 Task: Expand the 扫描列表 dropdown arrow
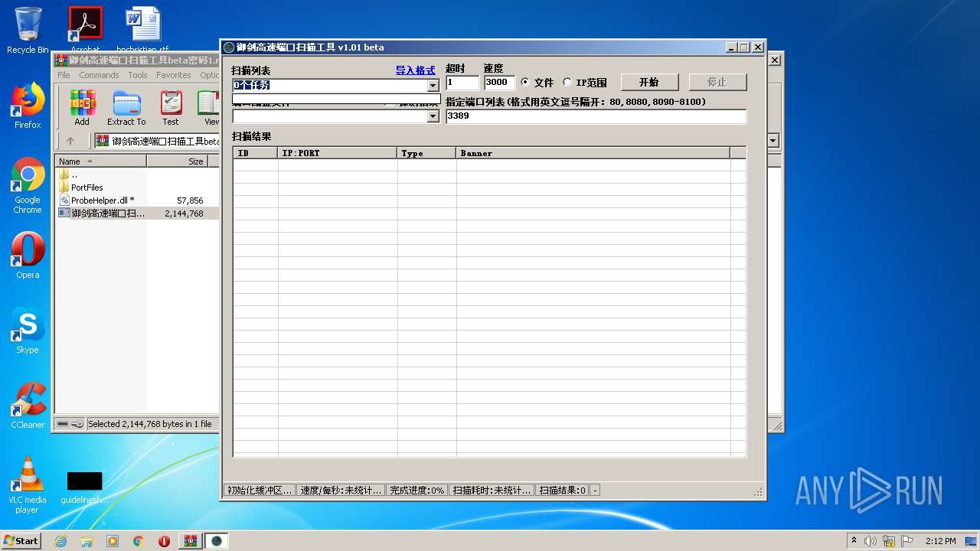pyautogui.click(x=433, y=86)
